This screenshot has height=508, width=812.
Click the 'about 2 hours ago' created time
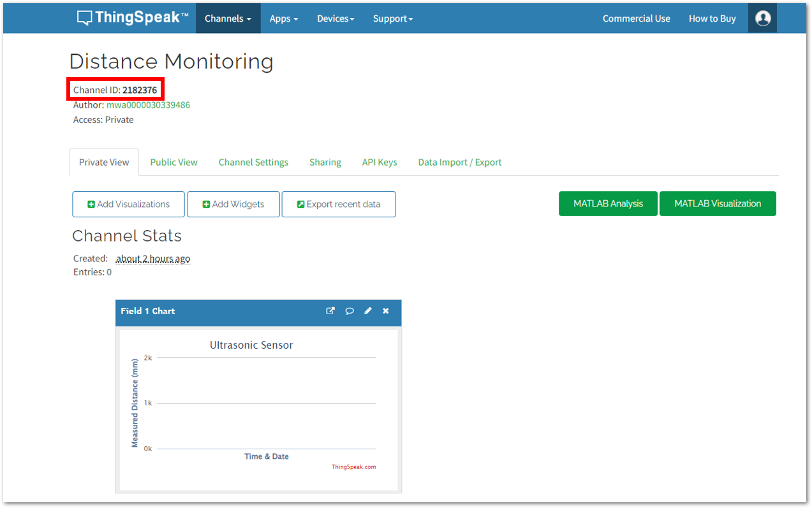pyautogui.click(x=153, y=258)
